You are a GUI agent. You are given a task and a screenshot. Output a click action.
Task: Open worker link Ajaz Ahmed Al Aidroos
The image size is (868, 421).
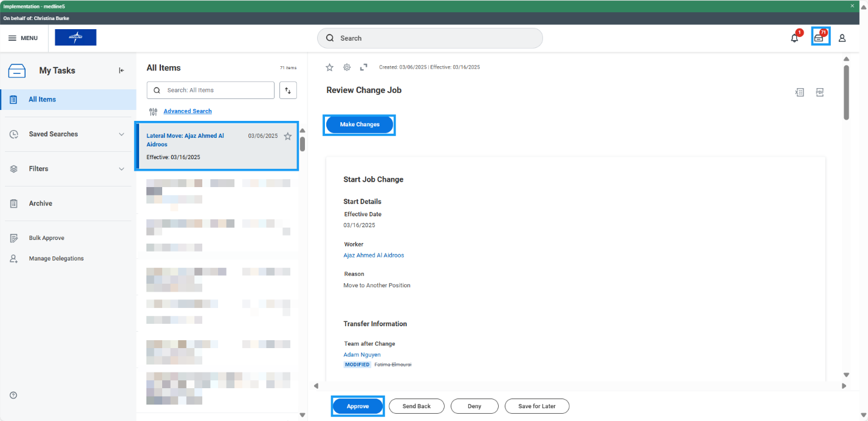[374, 255]
